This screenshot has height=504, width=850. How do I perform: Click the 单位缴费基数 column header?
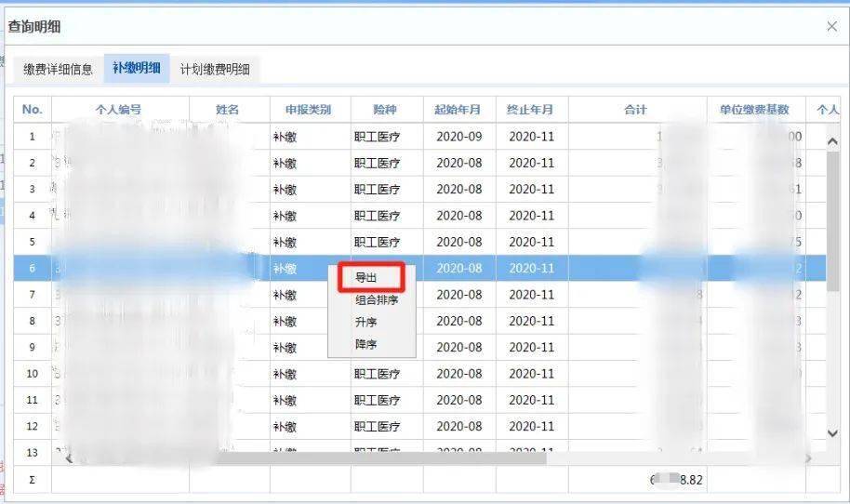tap(756, 110)
